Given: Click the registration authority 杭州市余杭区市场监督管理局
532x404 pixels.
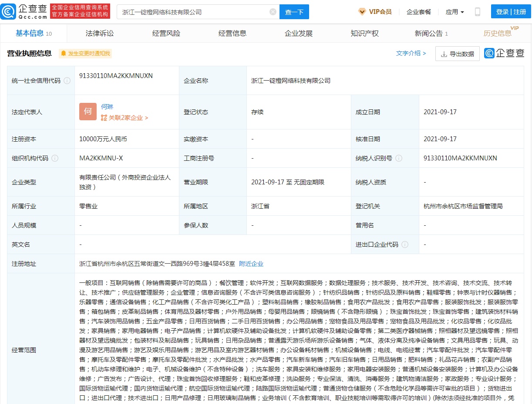Looking at the screenshot, I should (463, 206).
